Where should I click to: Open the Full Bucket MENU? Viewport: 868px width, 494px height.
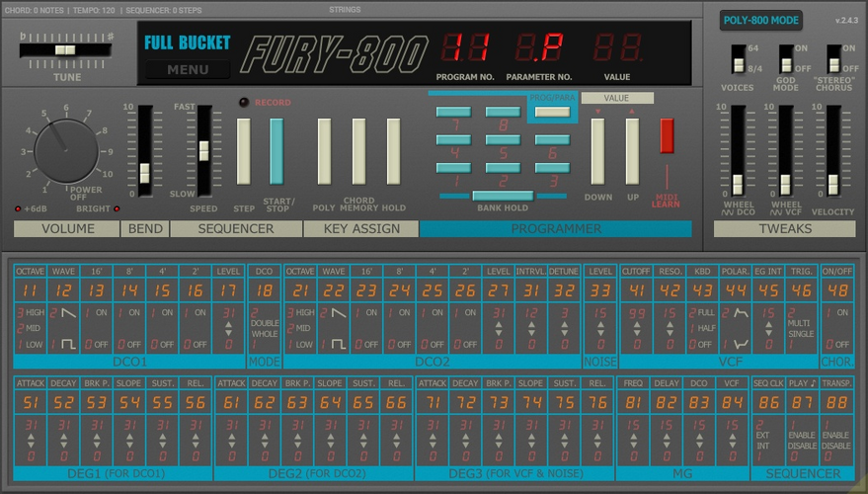188,70
